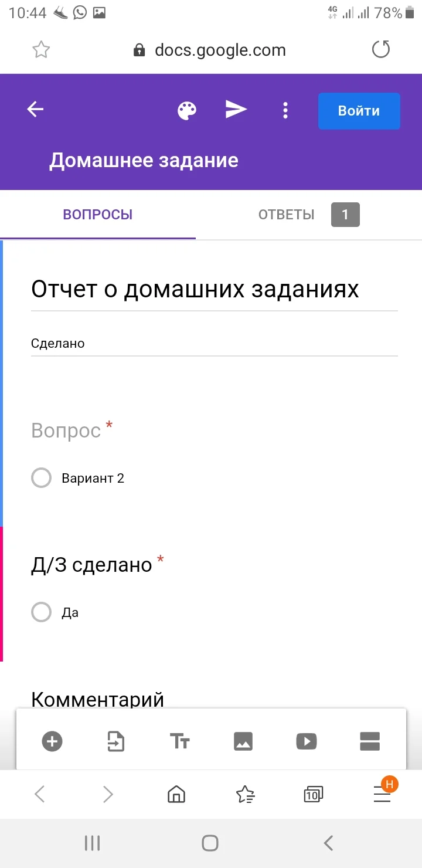Go back using the white arrow

[36, 109]
